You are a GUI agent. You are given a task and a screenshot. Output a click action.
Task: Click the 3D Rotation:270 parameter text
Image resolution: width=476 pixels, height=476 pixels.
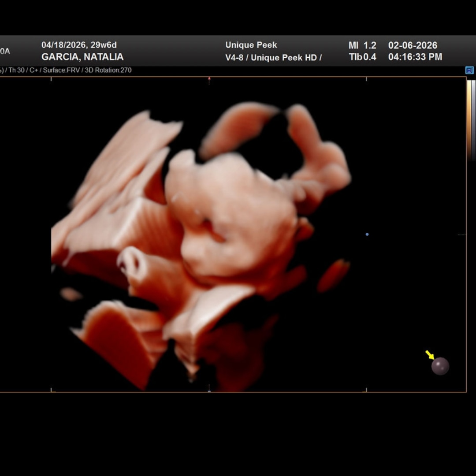tap(108, 70)
